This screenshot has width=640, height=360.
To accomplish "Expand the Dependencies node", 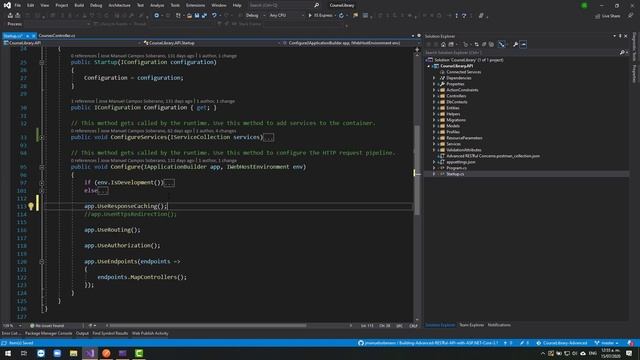I will (434, 78).
